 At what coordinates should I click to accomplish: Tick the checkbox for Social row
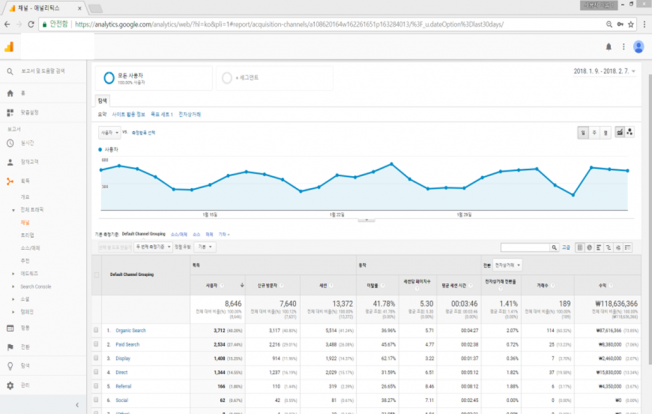click(x=96, y=400)
